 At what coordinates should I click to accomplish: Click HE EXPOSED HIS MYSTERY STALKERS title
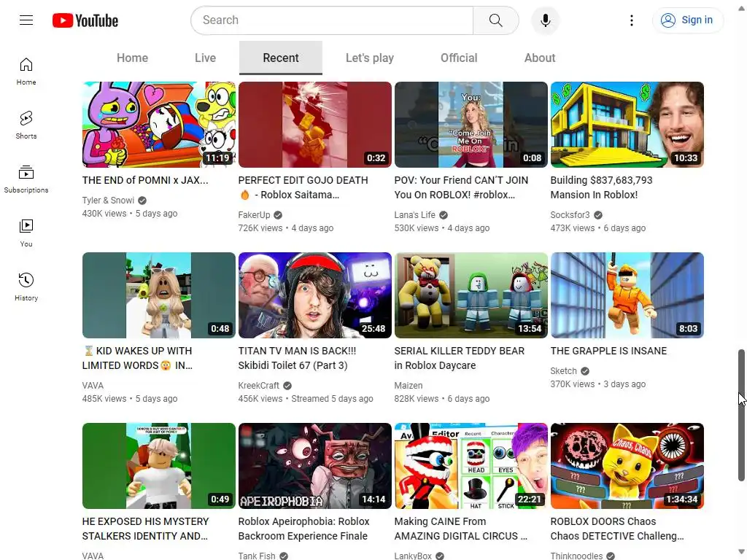(x=145, y=529)
